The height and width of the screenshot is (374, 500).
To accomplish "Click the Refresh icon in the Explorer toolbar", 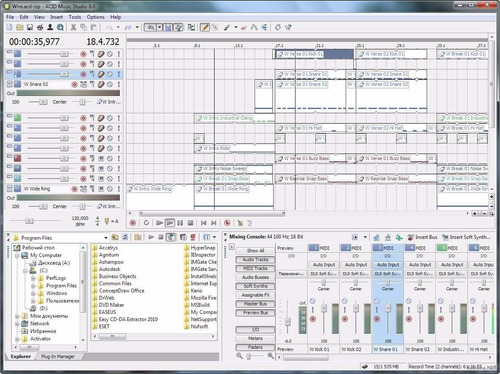I will tap(125, 237).
